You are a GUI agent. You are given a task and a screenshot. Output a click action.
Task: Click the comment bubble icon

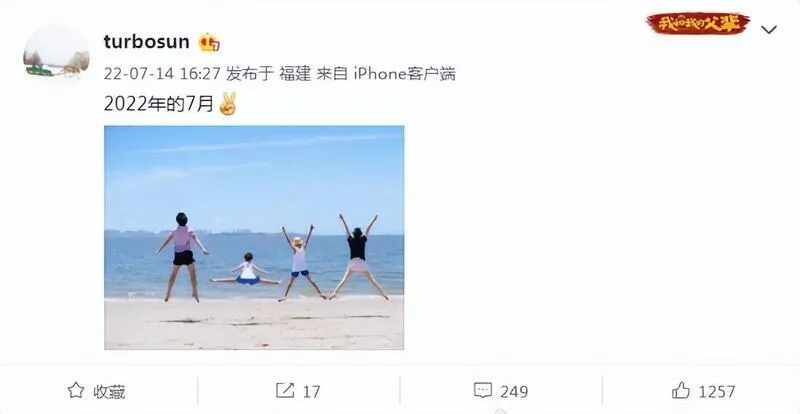click(483, 391)
